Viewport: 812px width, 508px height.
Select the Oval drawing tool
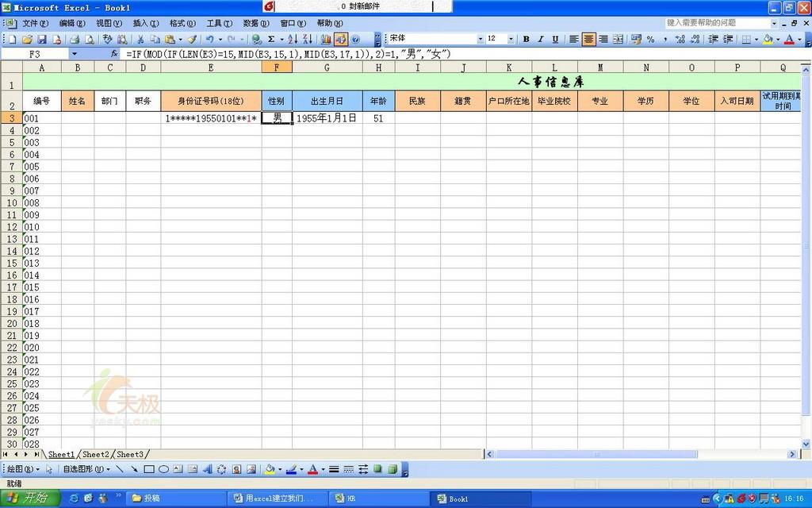[x=163, y=469]
